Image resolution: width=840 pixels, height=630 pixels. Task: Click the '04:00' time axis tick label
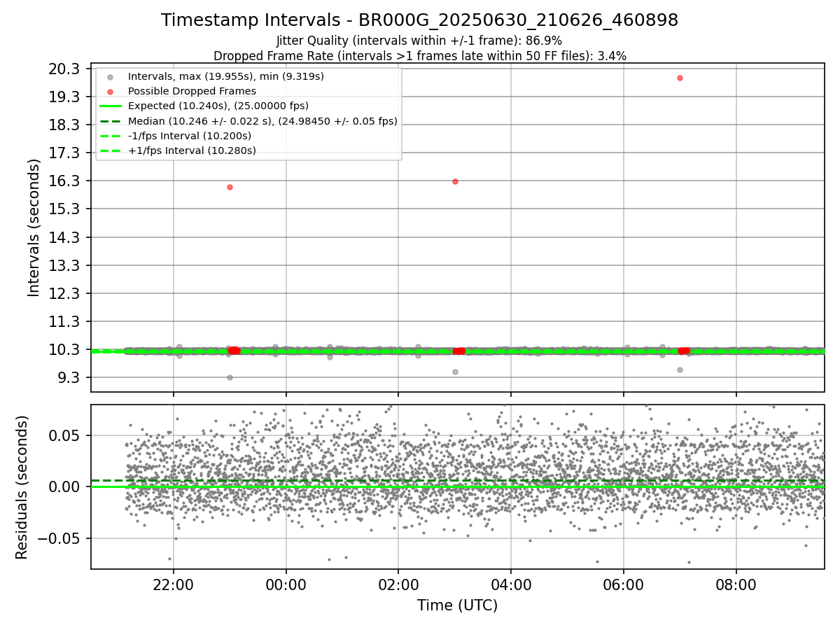pyautogui.click(x=511, y=584)
